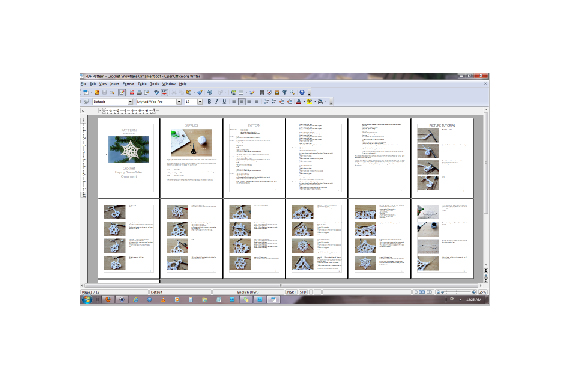
Task: Open the Tools menu
Action: click(154, 84)
